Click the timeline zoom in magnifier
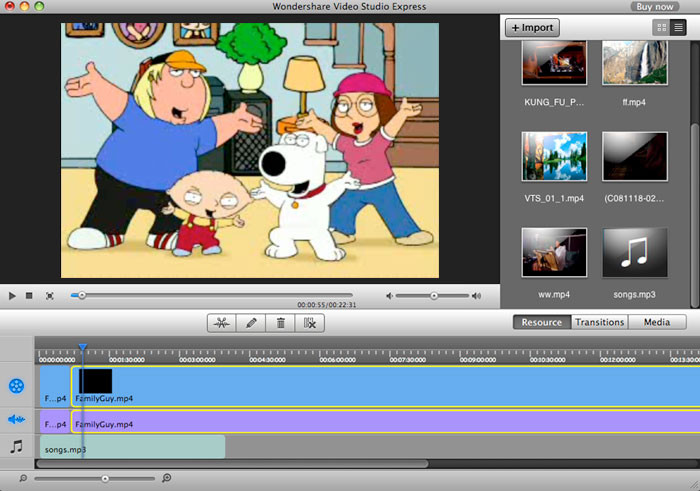Image resolution: width=700 pixels, height=491 pixels. 167,478
